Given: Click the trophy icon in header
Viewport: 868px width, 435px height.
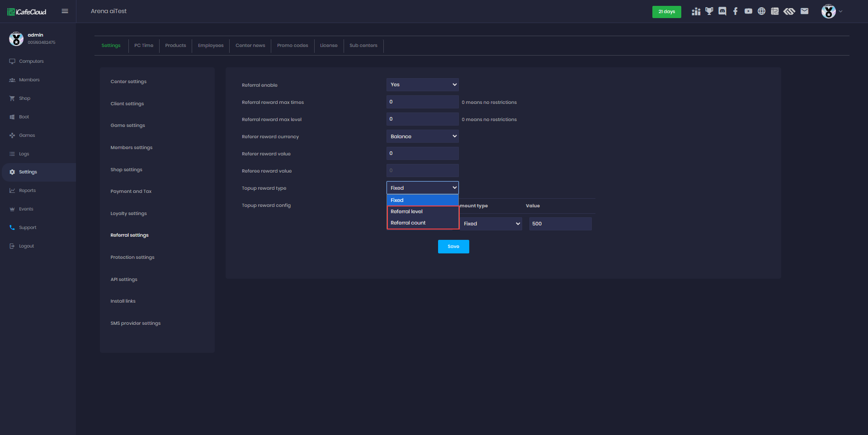Looking at the screenshot, I should tap(709, 11).
